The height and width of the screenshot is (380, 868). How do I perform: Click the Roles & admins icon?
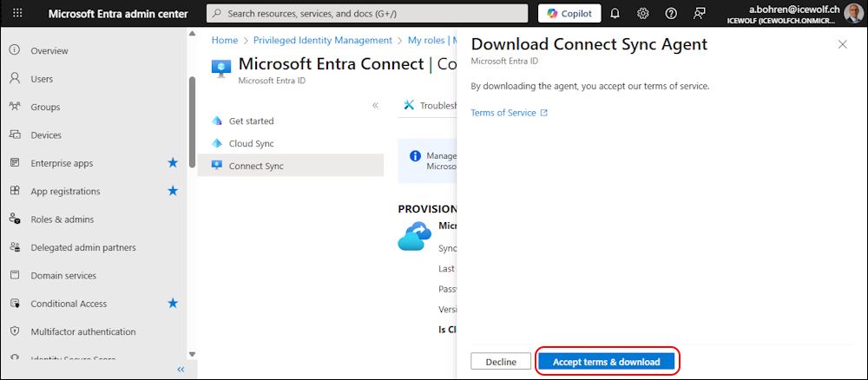pos(15,219)
